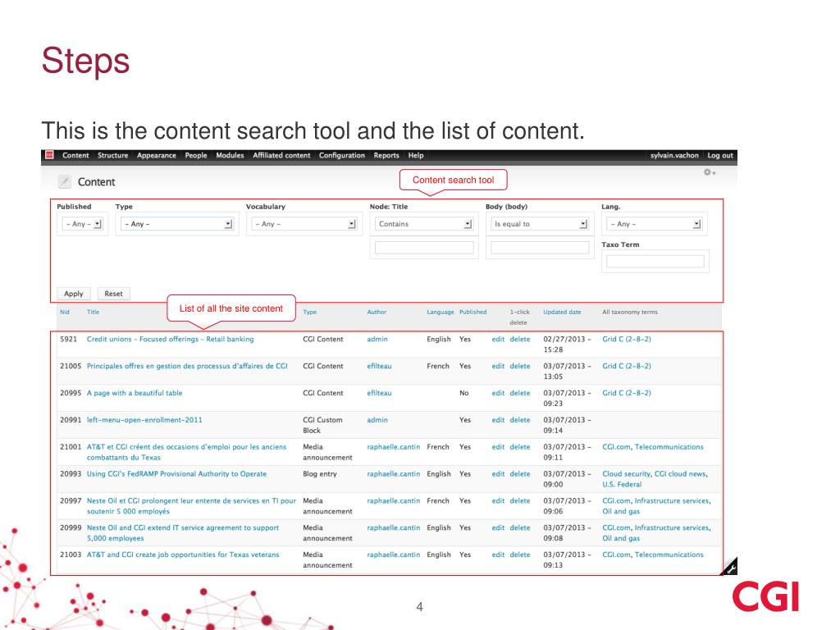Click author raphaelle.cantin on row 21001
840x630 pixels.
(x=393, y=447)
